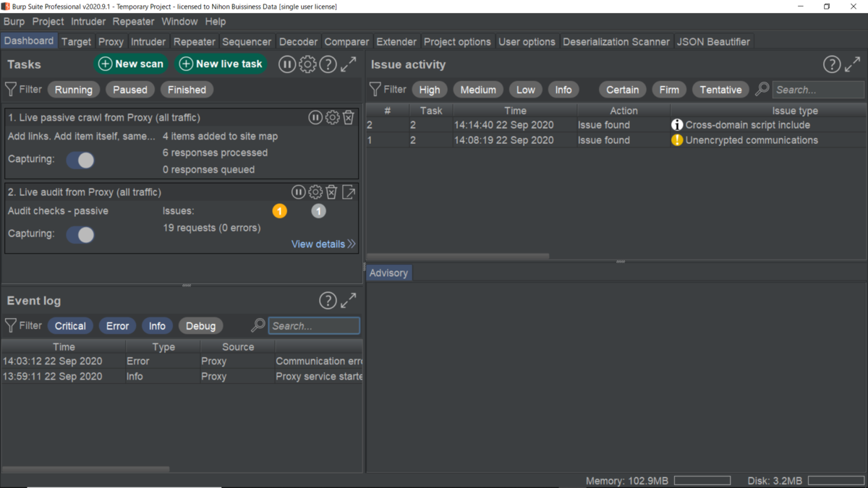This screenshot has height=488, width=868.
Task: Click the Issue activity horizontal scrollbar
Action: point(459,256)
